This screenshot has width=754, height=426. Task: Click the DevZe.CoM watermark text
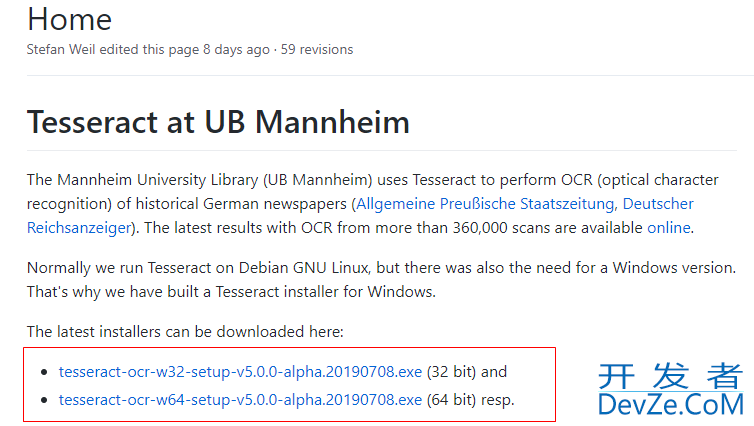click(671, 404)
